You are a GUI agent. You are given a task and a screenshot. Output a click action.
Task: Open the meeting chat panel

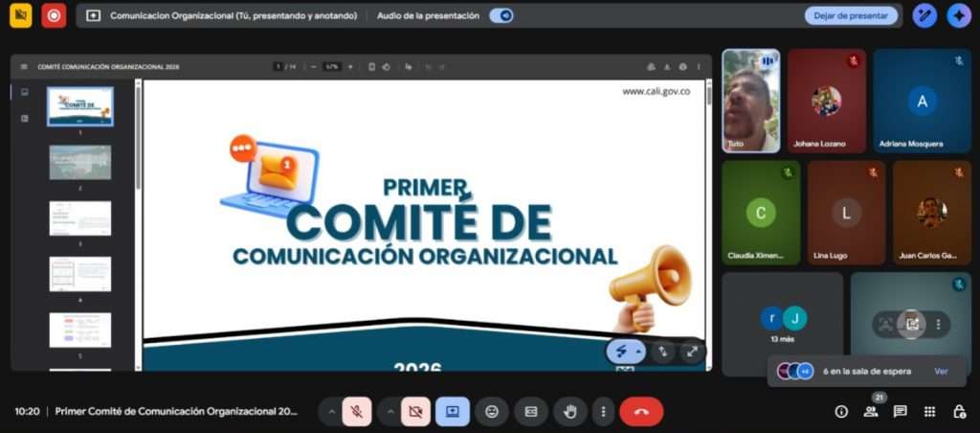point(900,411)
